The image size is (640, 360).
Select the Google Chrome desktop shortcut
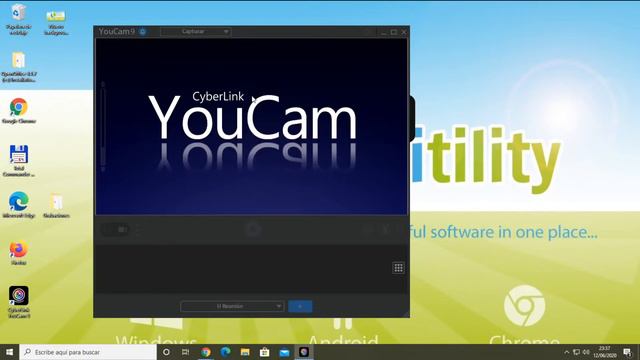pyautogui.click(x=18, y=111)
